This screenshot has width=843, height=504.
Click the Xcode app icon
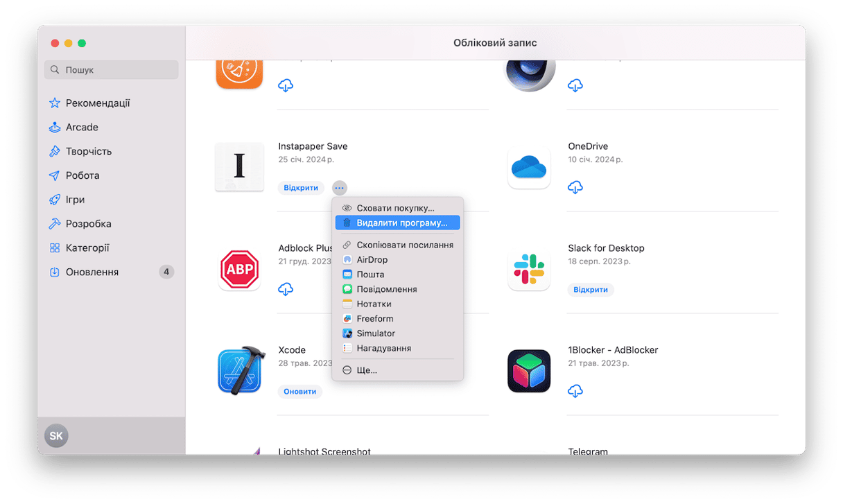click(x=239, y=371)
